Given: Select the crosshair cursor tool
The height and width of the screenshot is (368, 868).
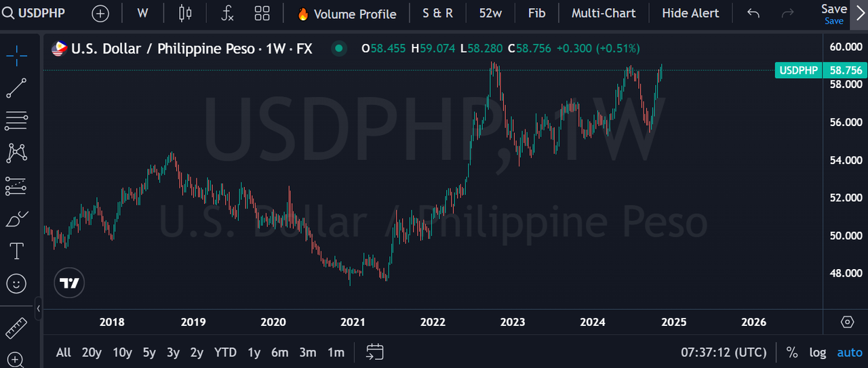Looking at the screenshot, I should point(16,56).
